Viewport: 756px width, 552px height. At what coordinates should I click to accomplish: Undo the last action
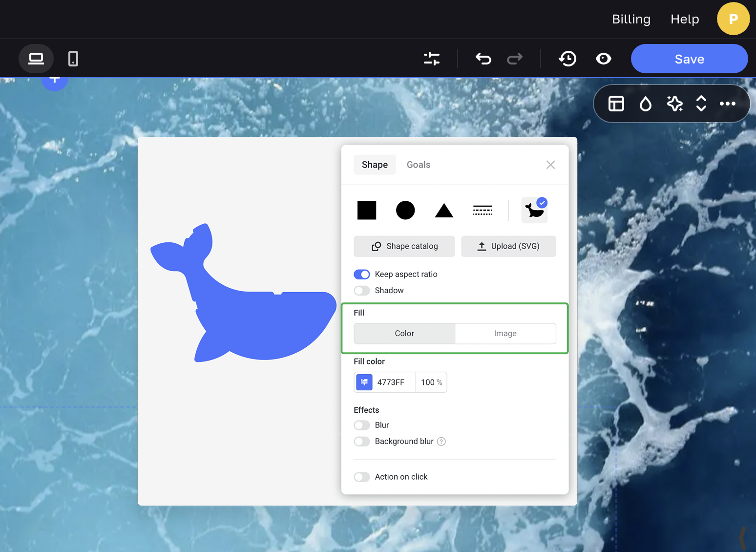click(x=483, y=59)
